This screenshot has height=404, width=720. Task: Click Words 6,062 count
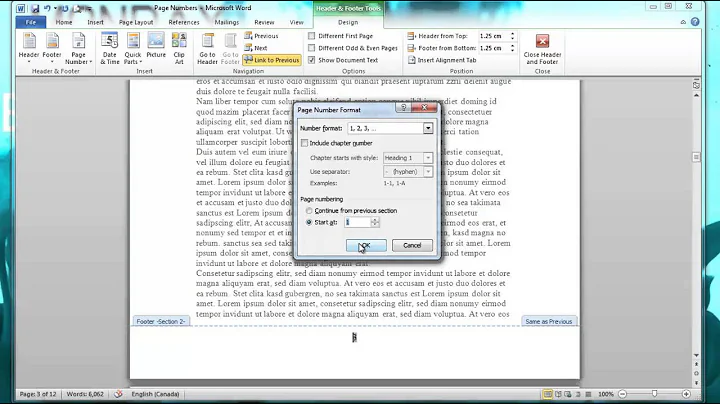85,394
